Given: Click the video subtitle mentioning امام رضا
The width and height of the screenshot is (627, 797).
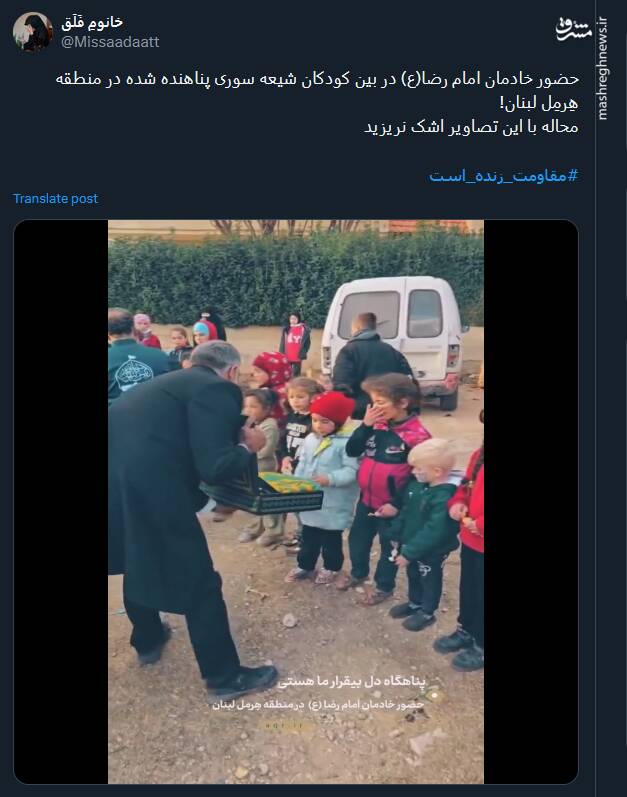Looking at the screenshot, I should tap(318, 704).
